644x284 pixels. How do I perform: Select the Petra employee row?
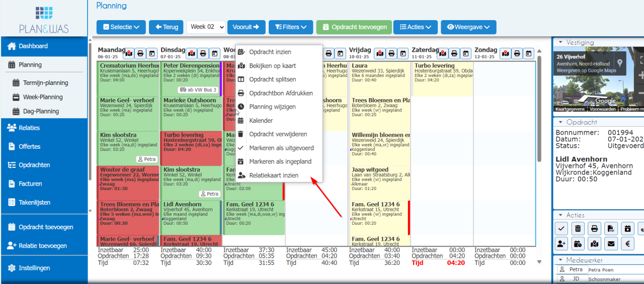[x=599, y=270]
